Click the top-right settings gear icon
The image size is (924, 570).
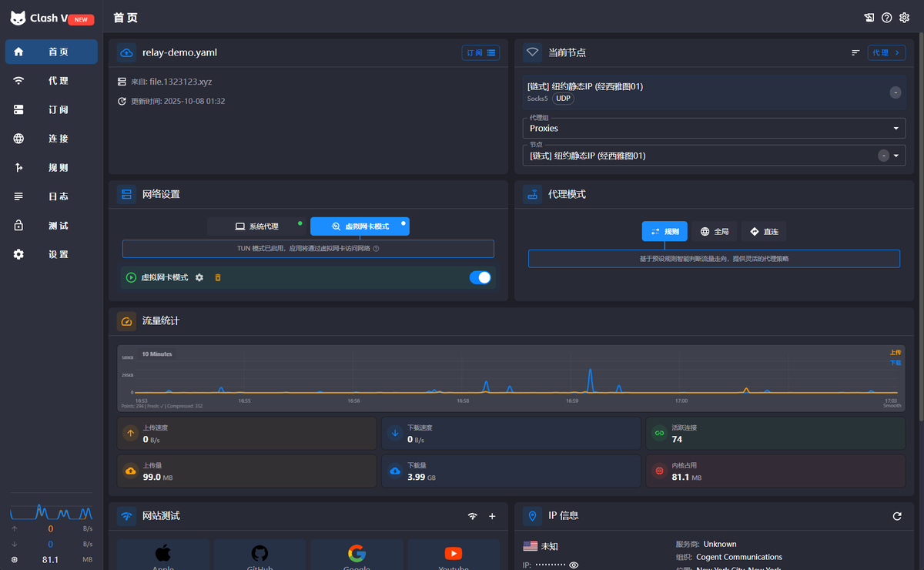[x=904, y=18]
